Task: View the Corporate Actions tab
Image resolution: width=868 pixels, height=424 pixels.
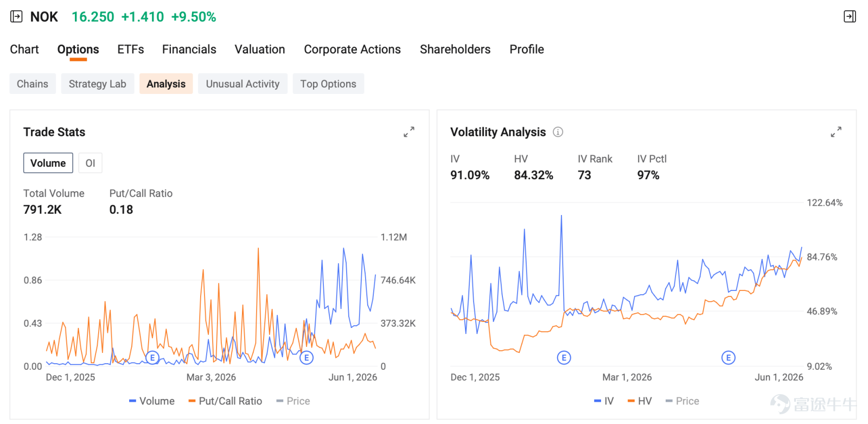Action: pos(352,49)
